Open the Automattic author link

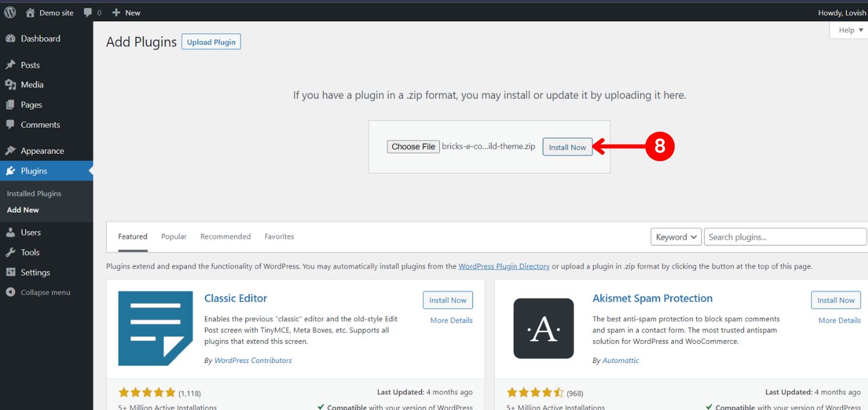pyautogui.click(x=621, y=360)
